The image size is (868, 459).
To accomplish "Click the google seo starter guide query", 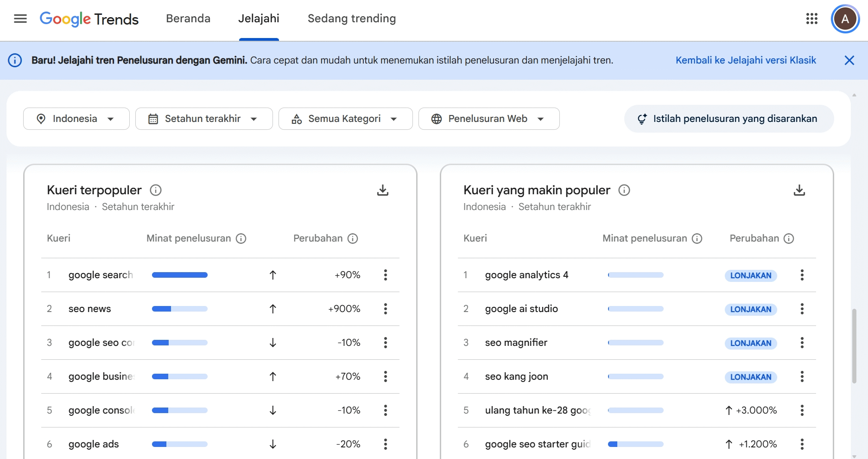I will tap(538, 444).
